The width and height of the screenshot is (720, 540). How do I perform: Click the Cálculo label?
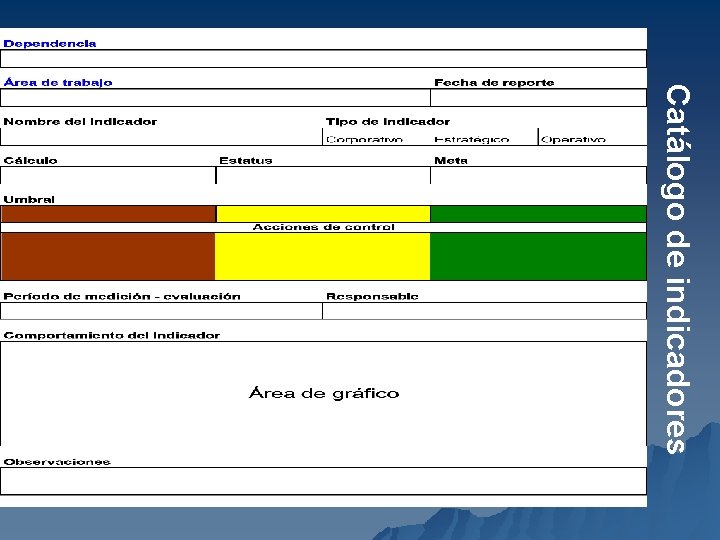click(30, 160)
